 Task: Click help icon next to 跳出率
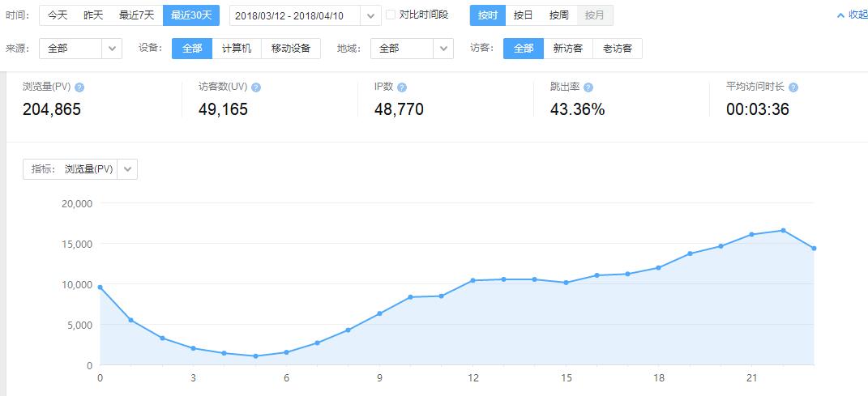588,87
